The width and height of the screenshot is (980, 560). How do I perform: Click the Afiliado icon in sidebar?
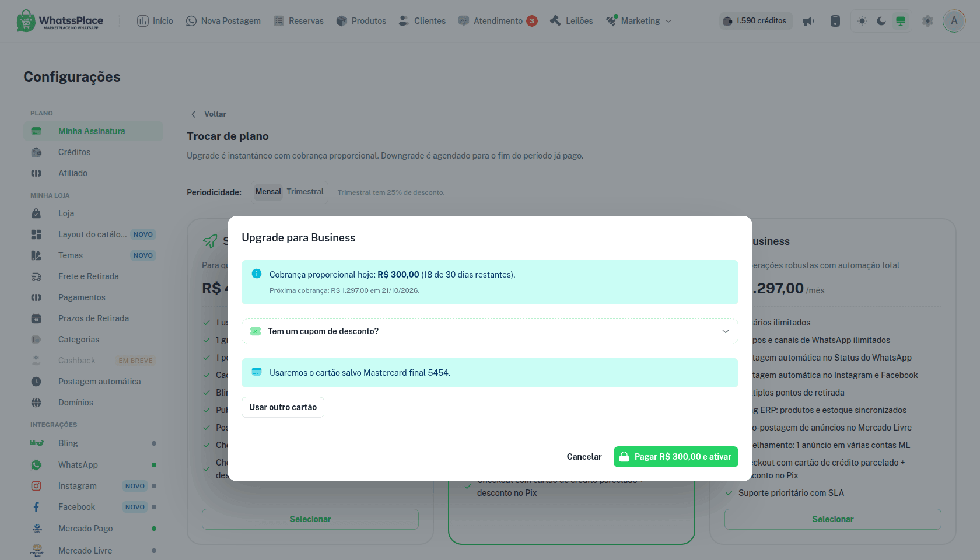(x=36, y=173)
